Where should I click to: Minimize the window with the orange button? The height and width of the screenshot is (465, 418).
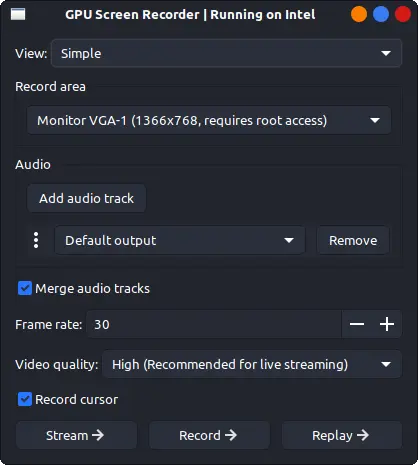click(x=359, y=14)
